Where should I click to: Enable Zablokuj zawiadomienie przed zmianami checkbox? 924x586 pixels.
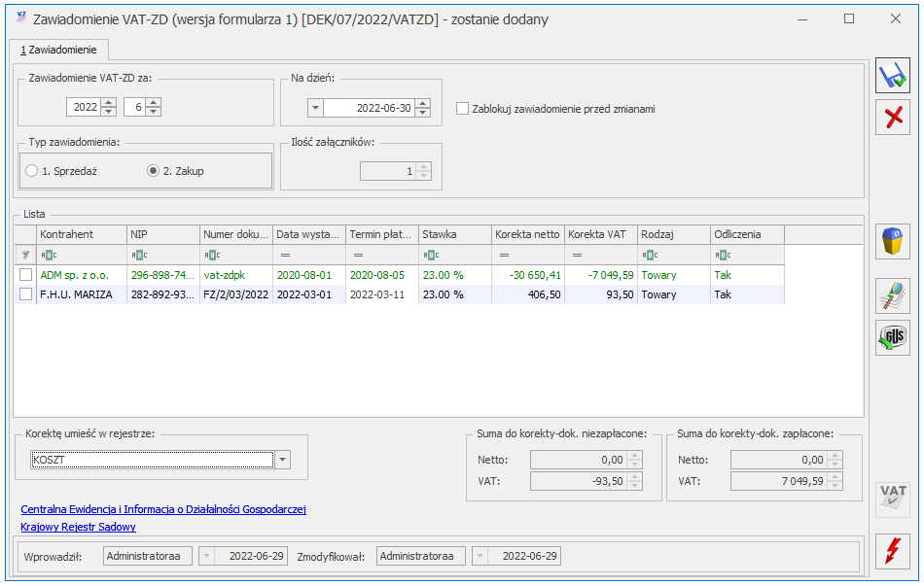point(463,109)
